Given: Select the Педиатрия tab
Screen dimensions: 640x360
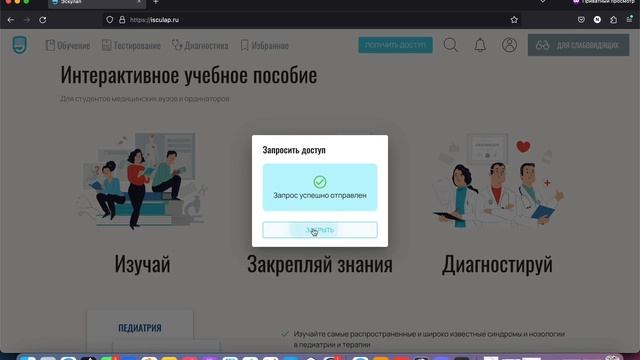Looking at the screenshot, I should click(140, 328).
